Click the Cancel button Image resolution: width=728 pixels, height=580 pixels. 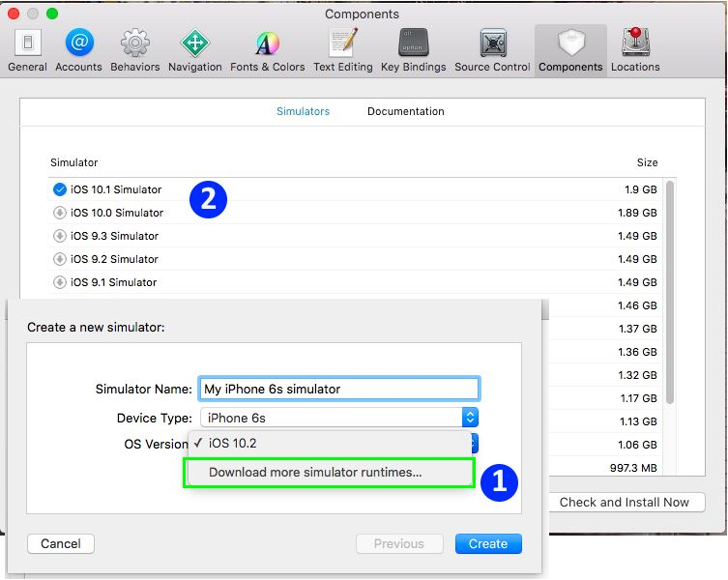61,544
